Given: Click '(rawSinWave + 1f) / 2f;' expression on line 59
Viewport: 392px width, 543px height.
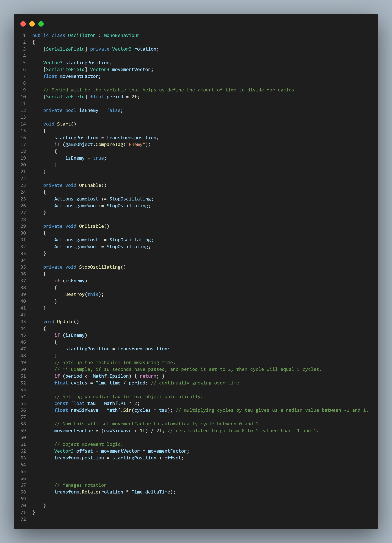Looking at the screenshot, I should [x=133, y=431].
